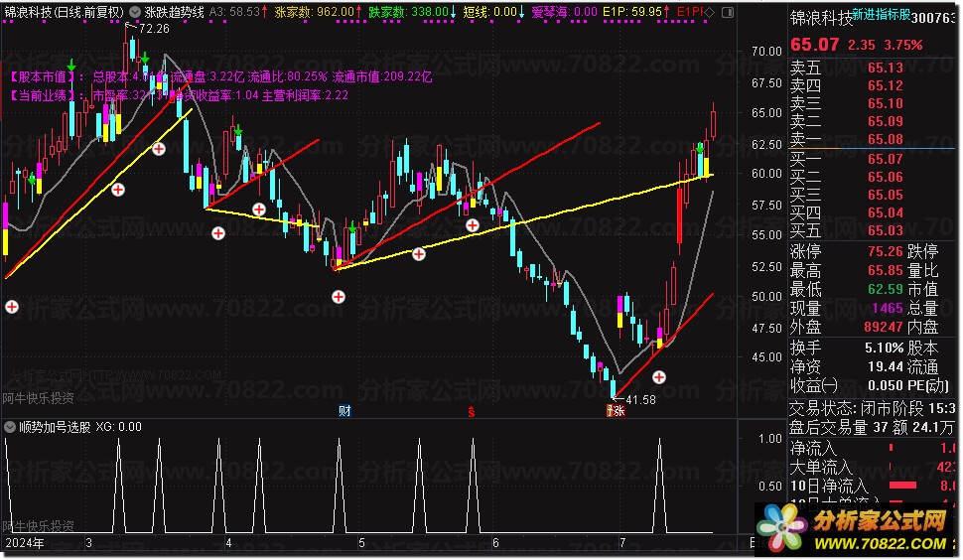Viewport: 963px width, 560px height.
Task: Click the 新进指标股 tag
Action: coord(881,14)
